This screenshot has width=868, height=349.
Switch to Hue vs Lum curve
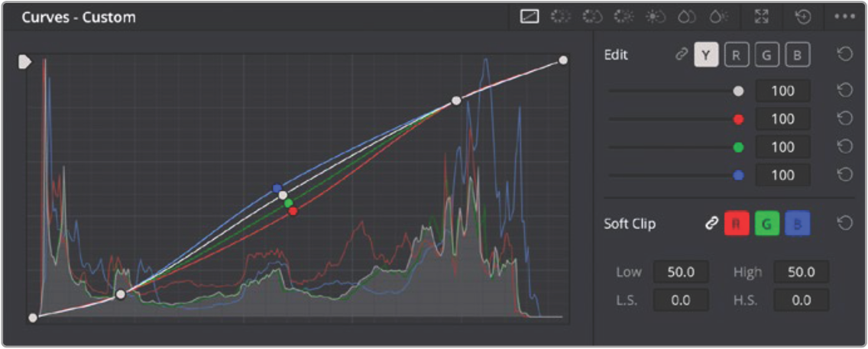(x=623, y=16)
